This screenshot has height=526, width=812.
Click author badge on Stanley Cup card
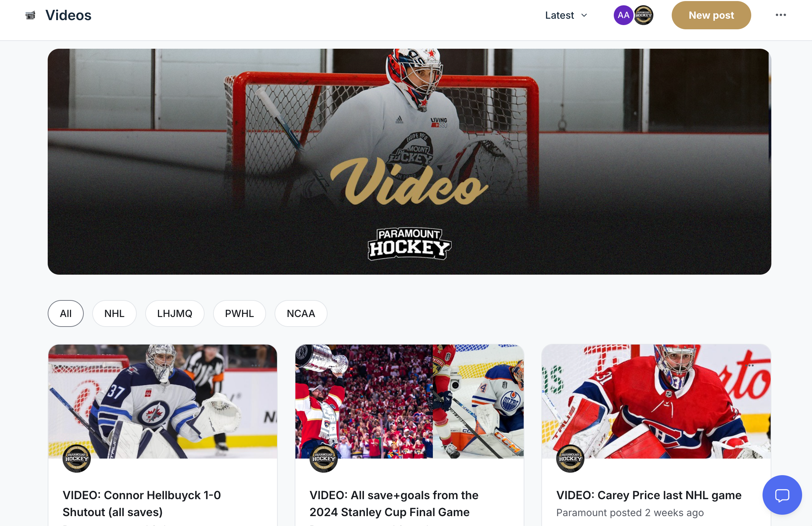pyautogui.click(x=323, y=458)
